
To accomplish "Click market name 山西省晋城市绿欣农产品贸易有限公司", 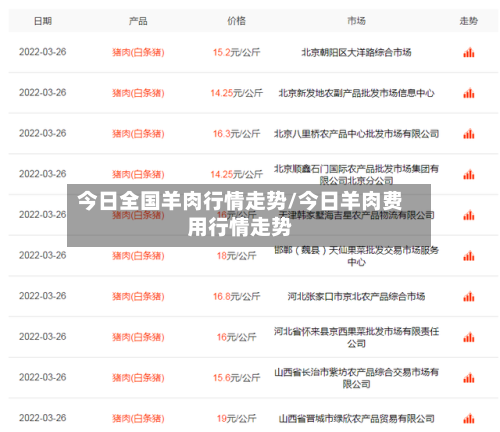I will pos(356,418).
